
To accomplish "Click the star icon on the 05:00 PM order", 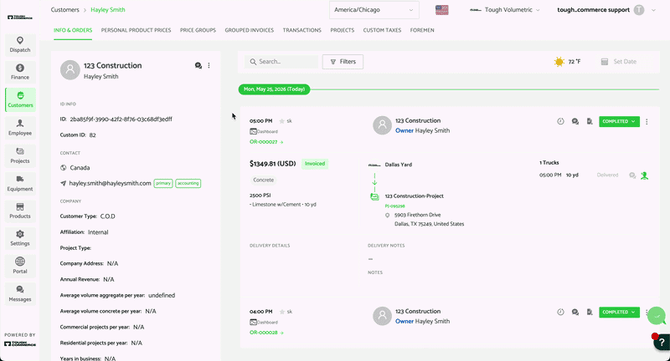I will pos(282,121).
